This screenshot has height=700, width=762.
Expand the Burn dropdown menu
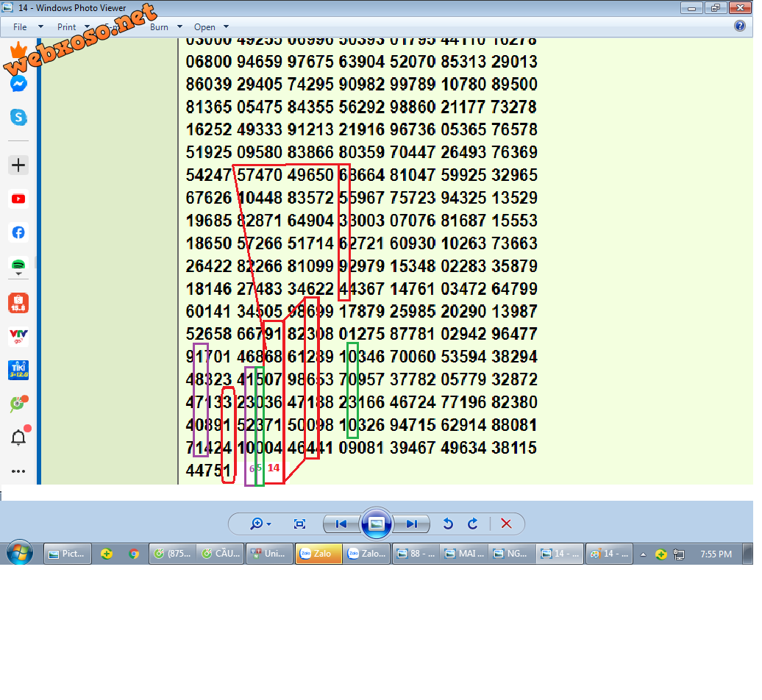163,27
